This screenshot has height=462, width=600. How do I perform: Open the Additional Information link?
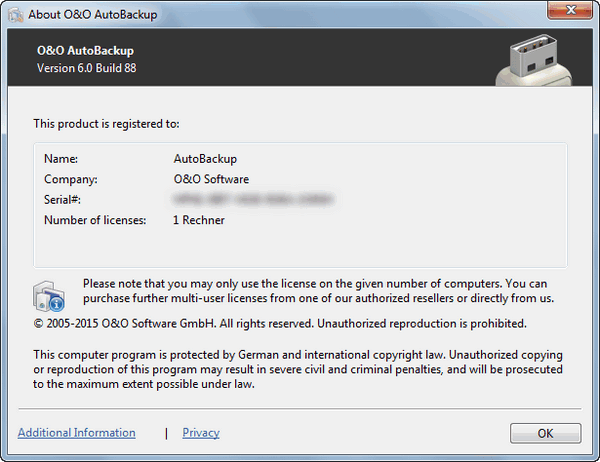click(77, 433)
